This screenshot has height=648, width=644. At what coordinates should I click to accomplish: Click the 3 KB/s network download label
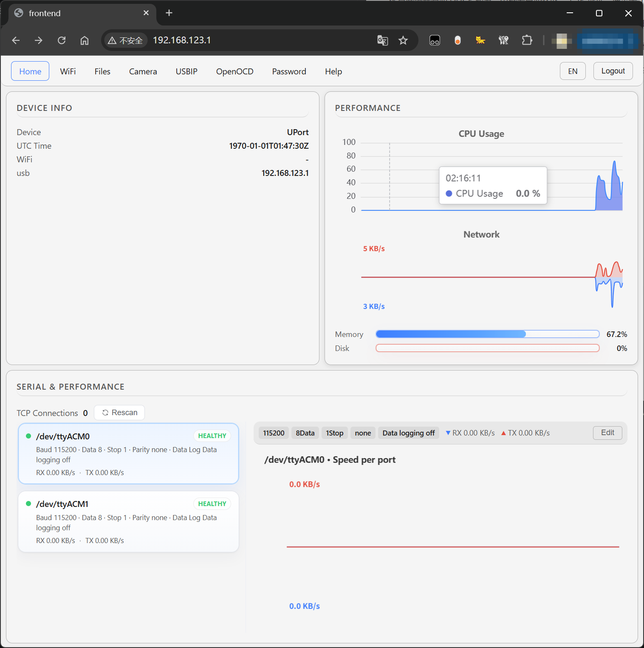coord(374,306)
